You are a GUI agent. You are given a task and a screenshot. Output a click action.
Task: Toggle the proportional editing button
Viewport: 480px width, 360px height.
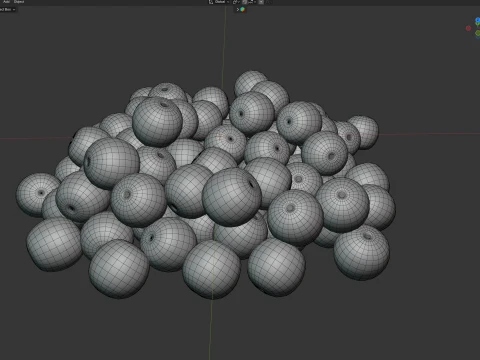coord(261,2)
